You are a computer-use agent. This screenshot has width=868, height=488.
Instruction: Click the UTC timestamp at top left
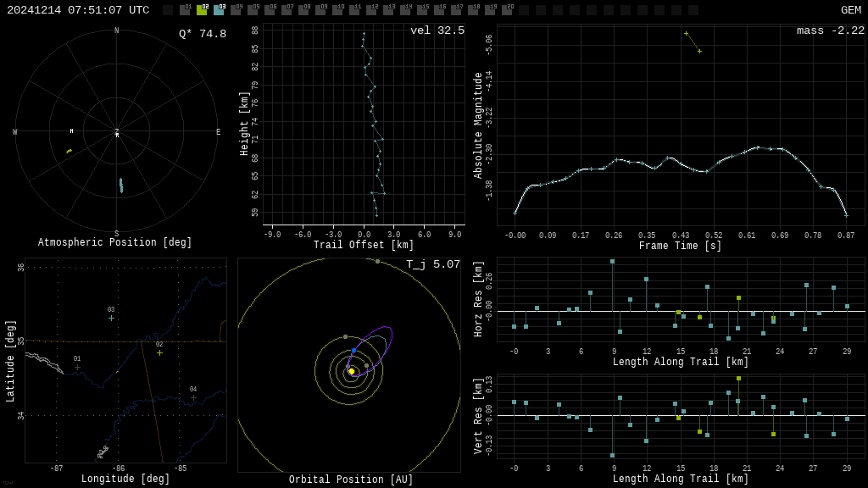click(78, 10)
